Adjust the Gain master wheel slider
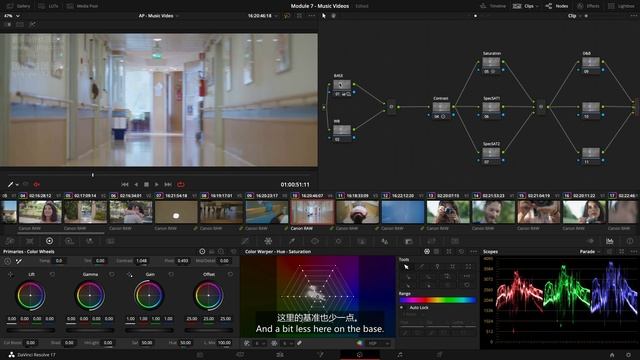Image resolution: width=640 pixels, height=360 pixels. click(x=149, y=330)
